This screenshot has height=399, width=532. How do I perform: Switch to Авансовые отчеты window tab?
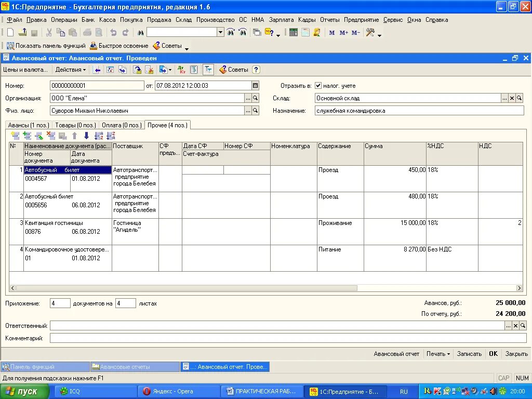[x=135, y=367]
